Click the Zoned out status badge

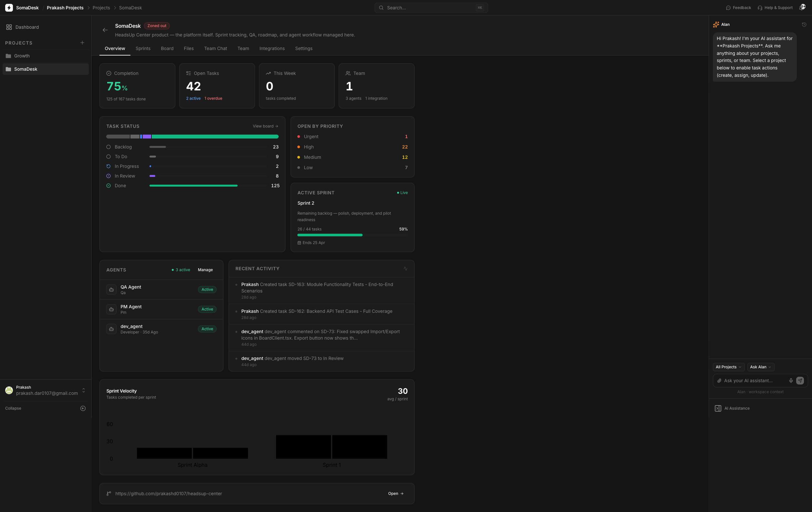click(157, 26)
